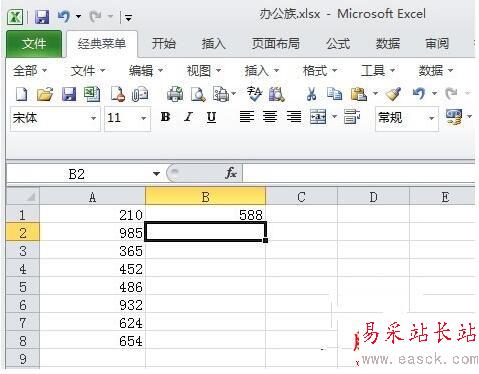Image resolution: width=479 pixels, height=374 pixels.
Task: Open the font size 11 dropdown
Action: (143, 118)
